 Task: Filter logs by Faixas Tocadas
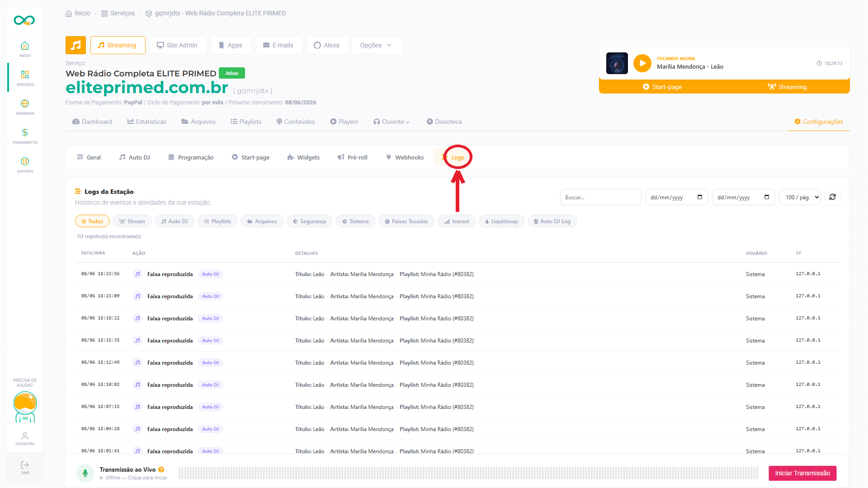point(406,221)
